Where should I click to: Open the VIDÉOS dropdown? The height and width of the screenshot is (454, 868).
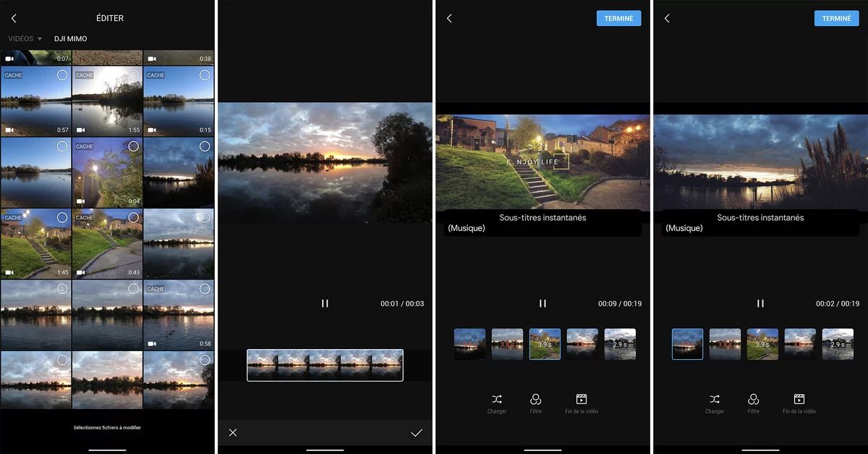[x=25, y=38]
